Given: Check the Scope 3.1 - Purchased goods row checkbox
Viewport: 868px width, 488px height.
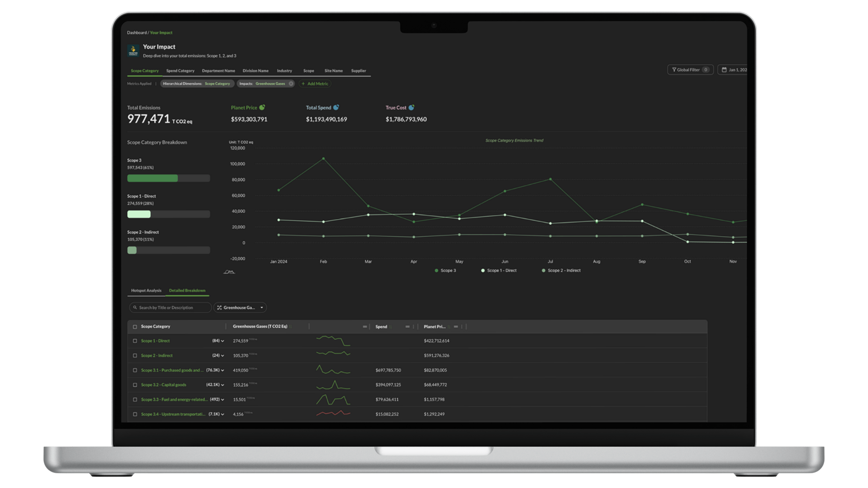Looking at the screenshot, I should [x=135, y=371].
